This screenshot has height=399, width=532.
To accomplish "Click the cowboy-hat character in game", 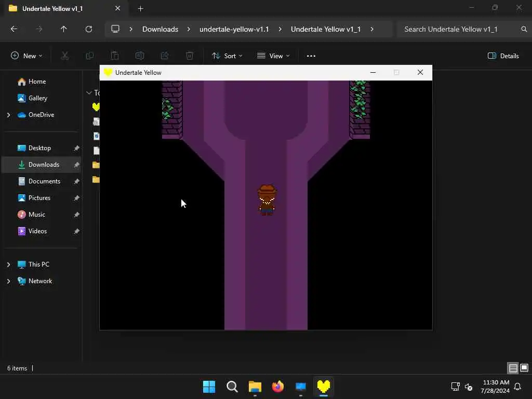I will click(x=267, y=200).
